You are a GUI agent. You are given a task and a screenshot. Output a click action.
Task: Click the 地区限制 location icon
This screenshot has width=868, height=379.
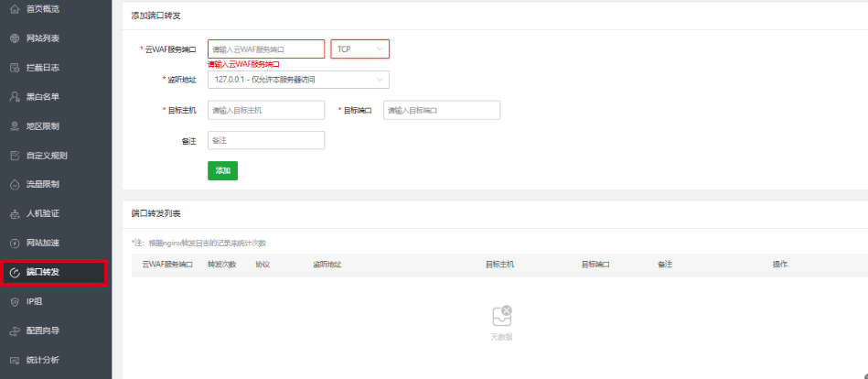[15, 126]
